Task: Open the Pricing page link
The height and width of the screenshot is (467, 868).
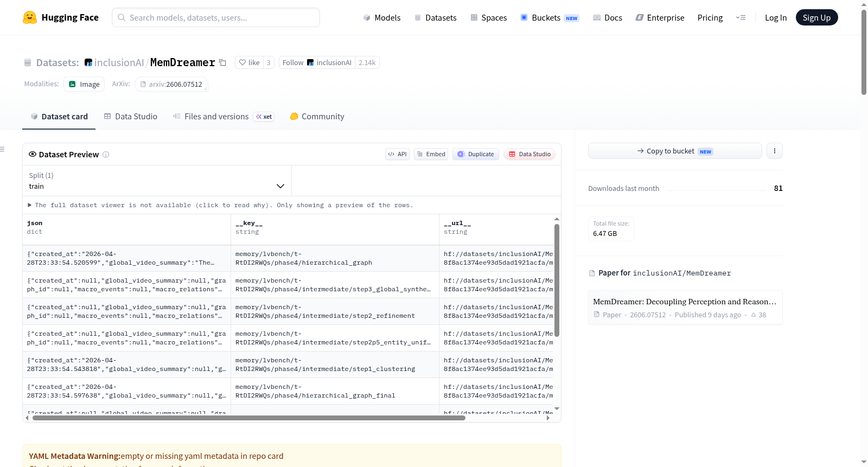Action: [x=710, y=18]
